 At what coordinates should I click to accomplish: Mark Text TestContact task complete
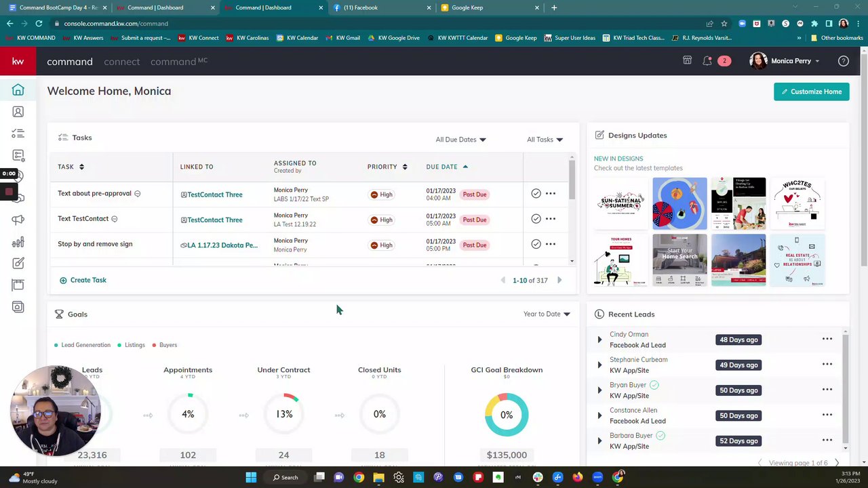[x=536, y=219]
